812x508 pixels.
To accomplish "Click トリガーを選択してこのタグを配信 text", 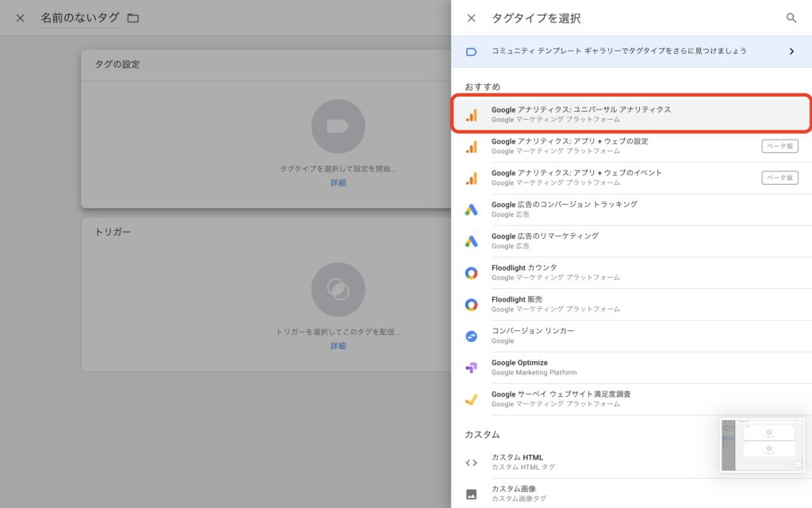I will tap(338, 333).
